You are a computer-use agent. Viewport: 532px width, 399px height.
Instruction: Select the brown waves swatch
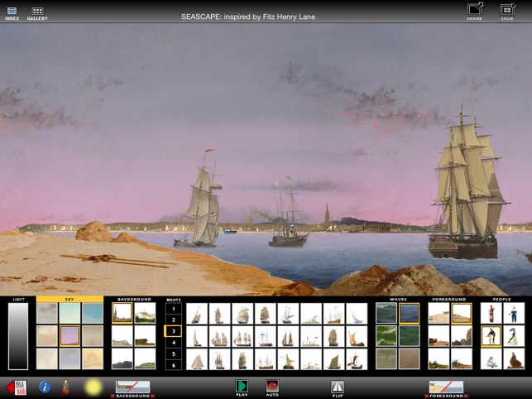[x=410, y=359]
